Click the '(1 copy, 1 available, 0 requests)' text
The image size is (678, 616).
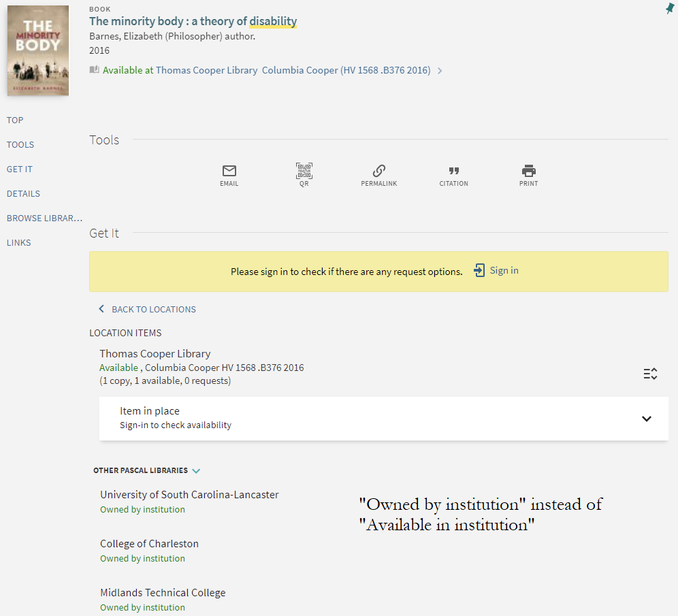pos(165,381)
